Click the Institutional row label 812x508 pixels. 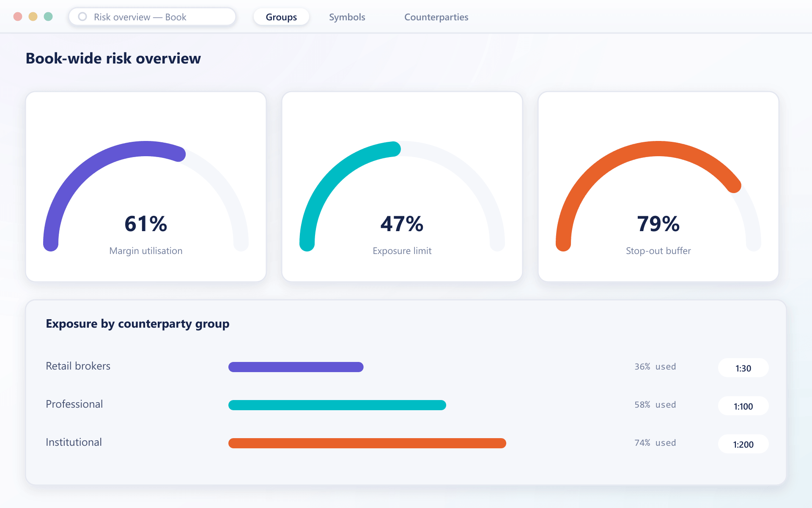(x=74, y=442)
